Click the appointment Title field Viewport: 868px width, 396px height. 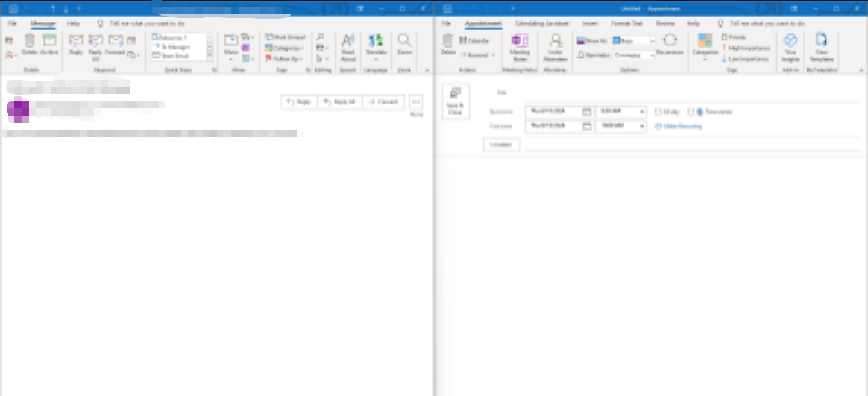coord(692,93)
